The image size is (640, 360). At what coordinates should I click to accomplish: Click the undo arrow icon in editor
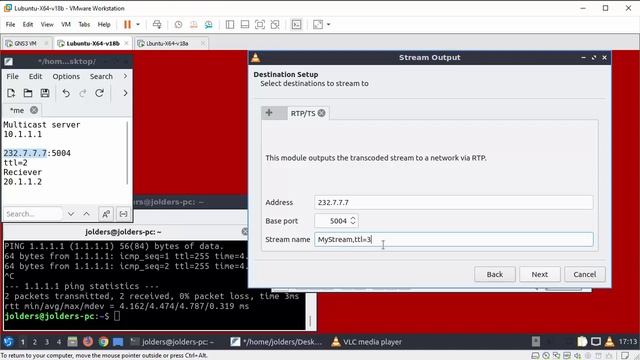[x=66, y=93]
